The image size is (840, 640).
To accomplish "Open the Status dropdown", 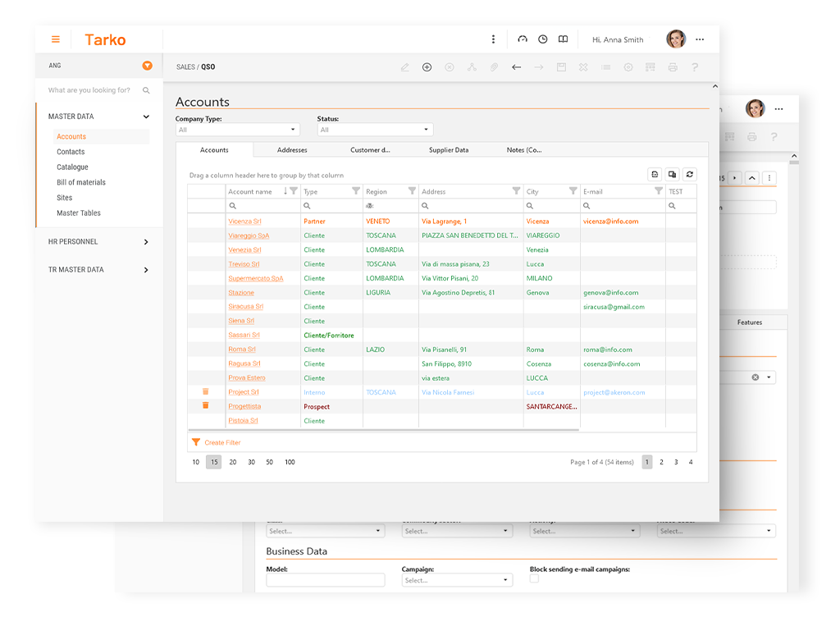I will coord(374,130).
